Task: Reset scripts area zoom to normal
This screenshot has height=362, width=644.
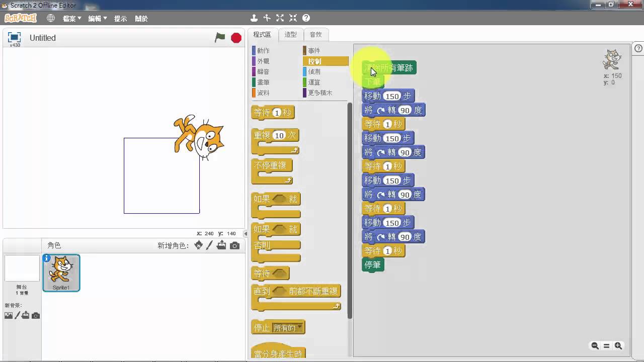Action: pyautogui.click(x=606, y=346)
